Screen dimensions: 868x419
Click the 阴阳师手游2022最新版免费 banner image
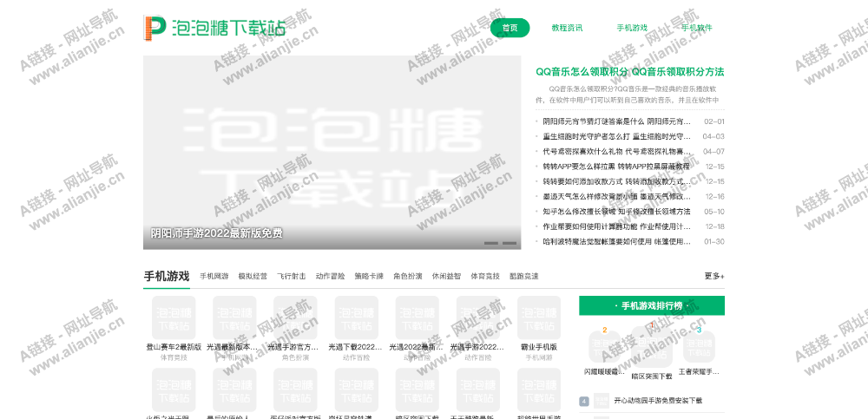(x=332, y=152)
